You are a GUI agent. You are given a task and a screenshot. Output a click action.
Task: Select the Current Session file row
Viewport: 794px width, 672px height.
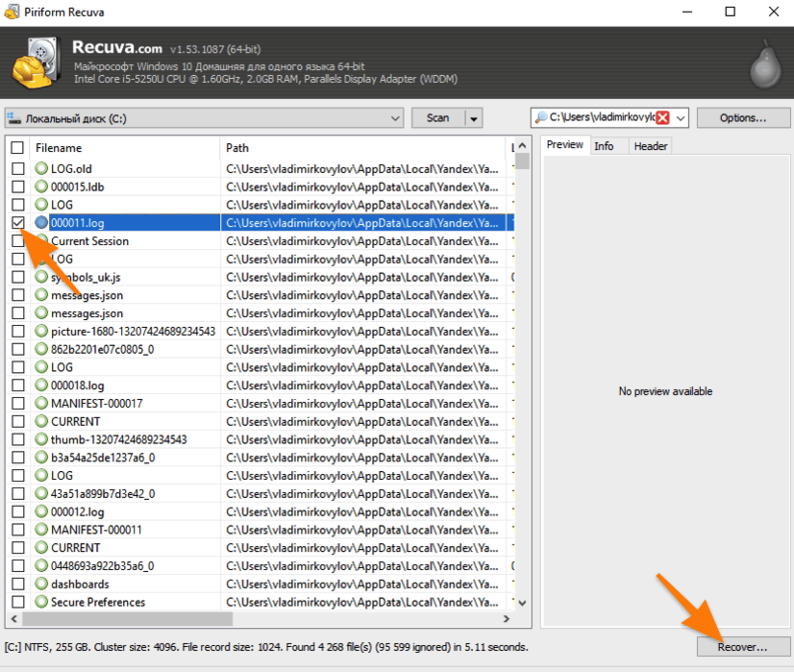pos(261,240)
